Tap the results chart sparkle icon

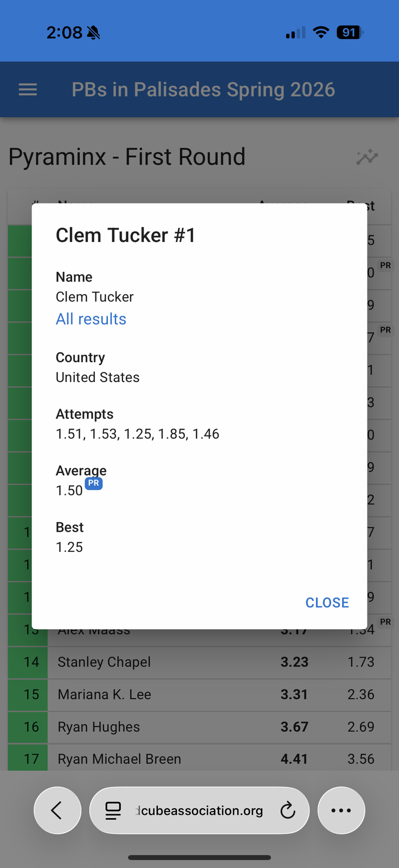pos(367,157)
